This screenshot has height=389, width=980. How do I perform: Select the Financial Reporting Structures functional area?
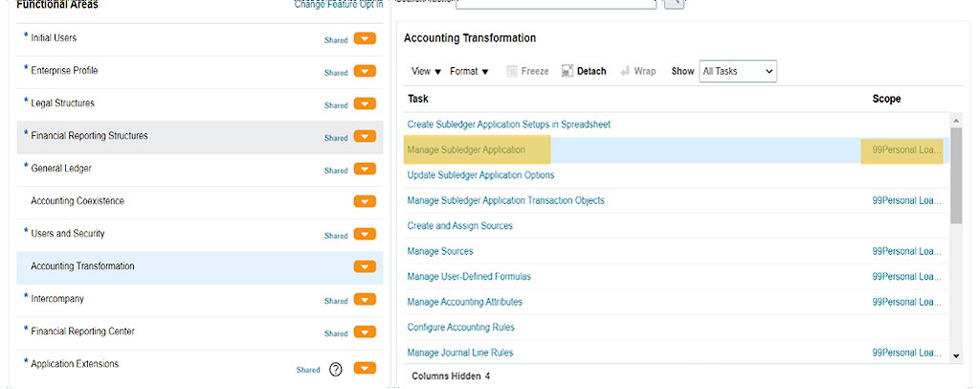click(x=89, y=136)
